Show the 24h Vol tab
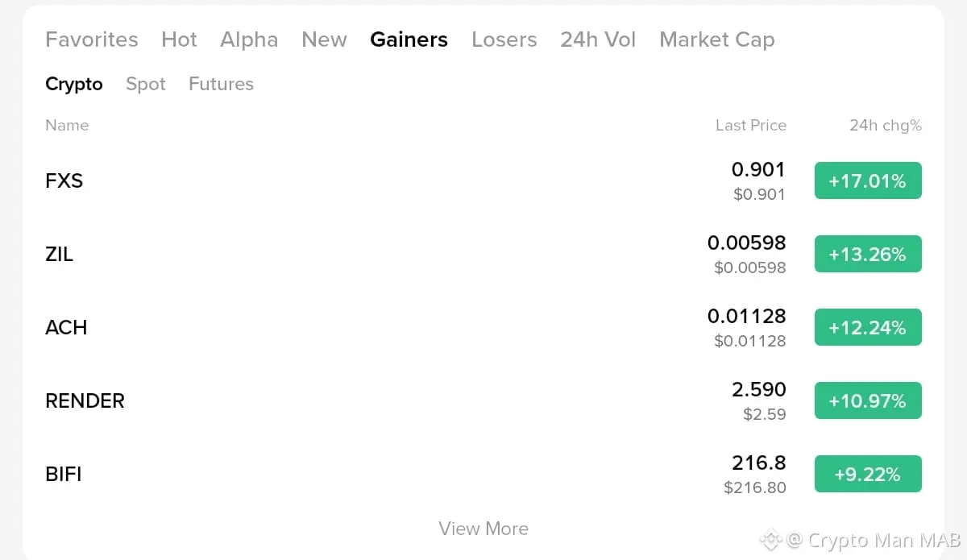This screenshot has width=967, height=560. pyautogui.click(x=598, y=39)
